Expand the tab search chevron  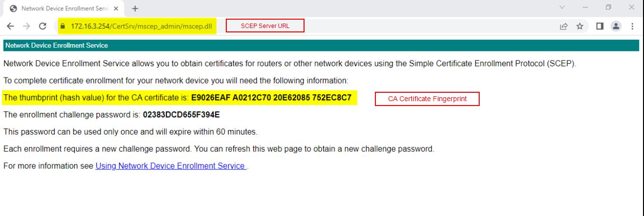[563, 7]
